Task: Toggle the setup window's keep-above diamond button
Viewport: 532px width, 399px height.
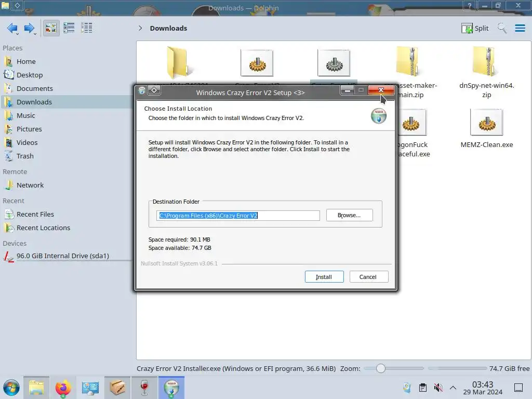Action: click(x=154, y=90)
